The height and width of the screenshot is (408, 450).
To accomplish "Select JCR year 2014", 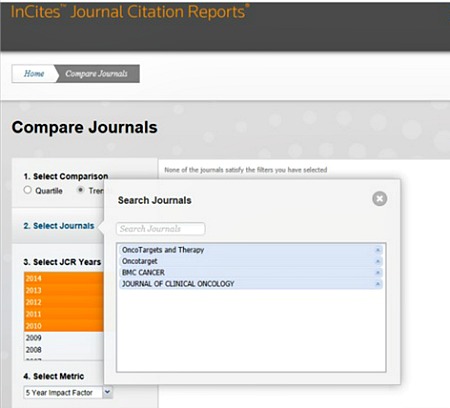I will (64, 278).
